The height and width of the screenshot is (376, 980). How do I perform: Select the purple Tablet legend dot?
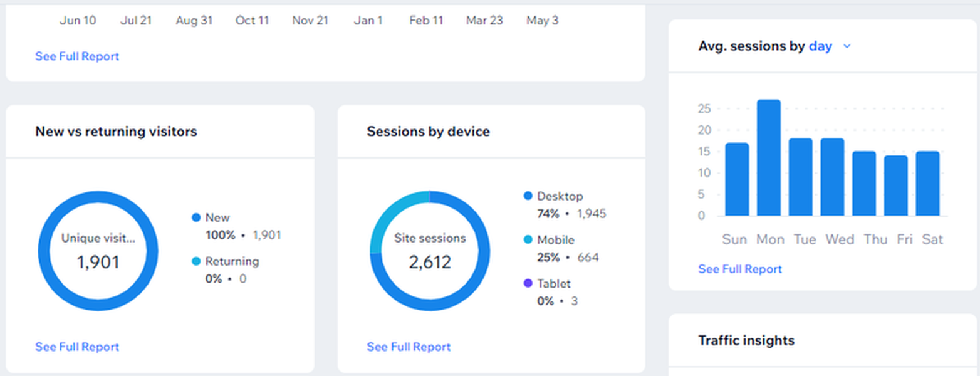point(528,283)
